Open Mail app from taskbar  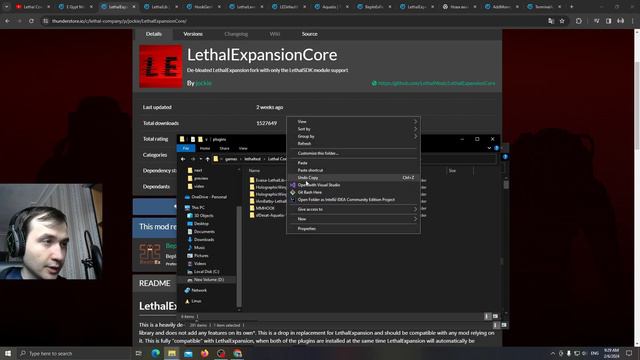click(188, 353)
